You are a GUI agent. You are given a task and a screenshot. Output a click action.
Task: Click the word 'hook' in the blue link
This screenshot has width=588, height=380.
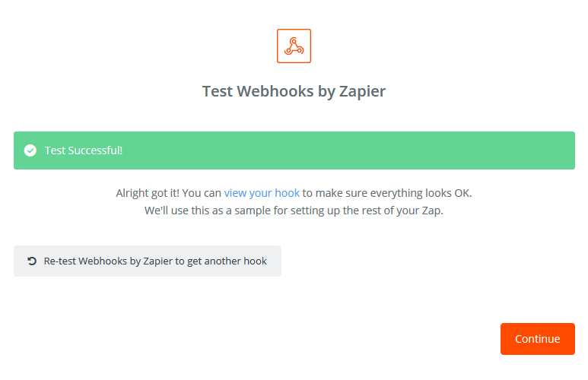pyautogui.click(x=288, y=193)
